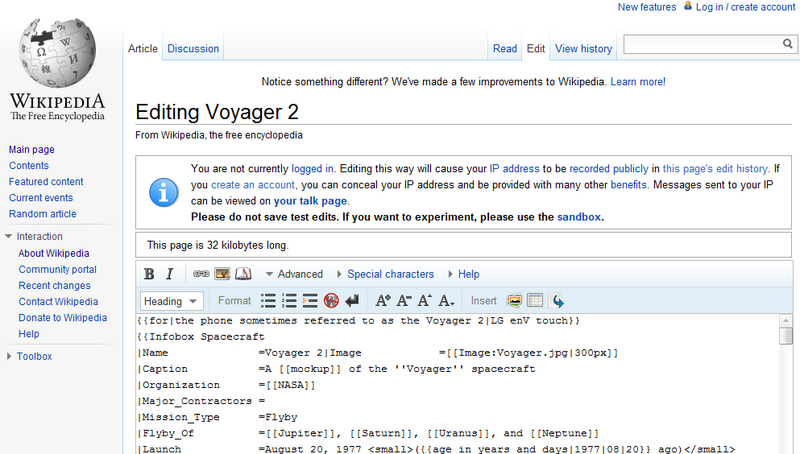Open the sandbox link
The width and height of the screenshot is (800, 454).
[579, 217]
